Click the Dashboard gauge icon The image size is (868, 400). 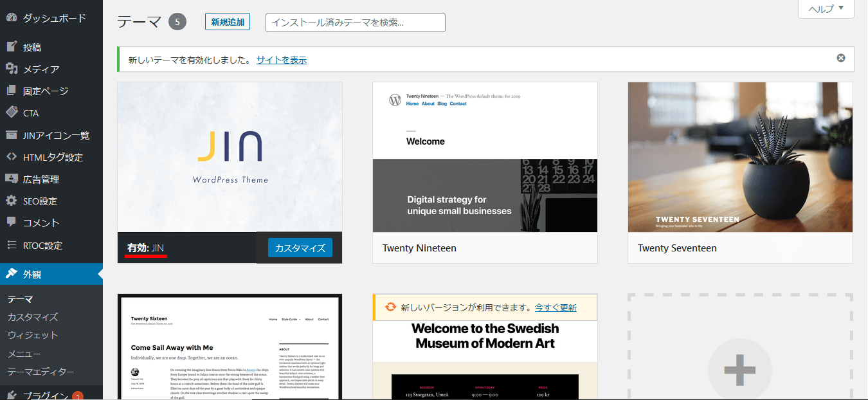(x=12, y=18)
